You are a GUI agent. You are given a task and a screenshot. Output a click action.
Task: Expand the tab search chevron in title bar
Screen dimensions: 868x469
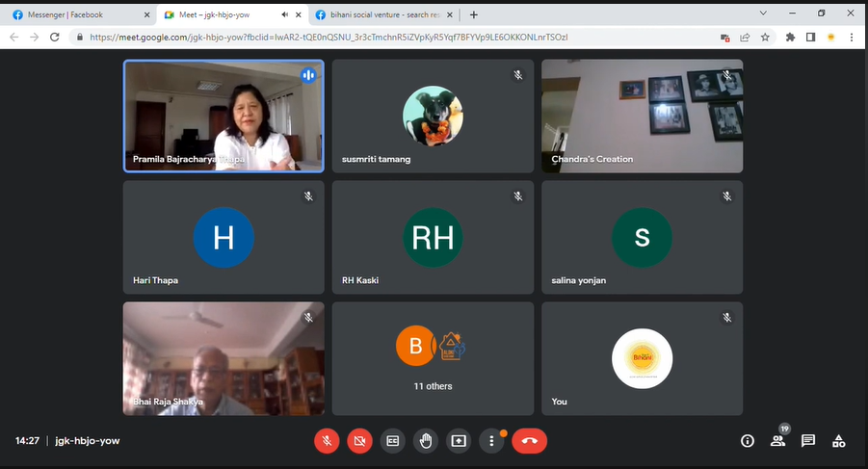tap(763, 13)
